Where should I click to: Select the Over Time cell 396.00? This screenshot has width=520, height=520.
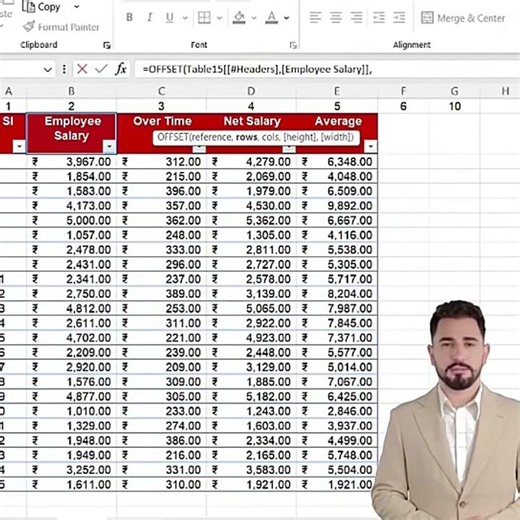pyautogui.click(x=162, y=191)
